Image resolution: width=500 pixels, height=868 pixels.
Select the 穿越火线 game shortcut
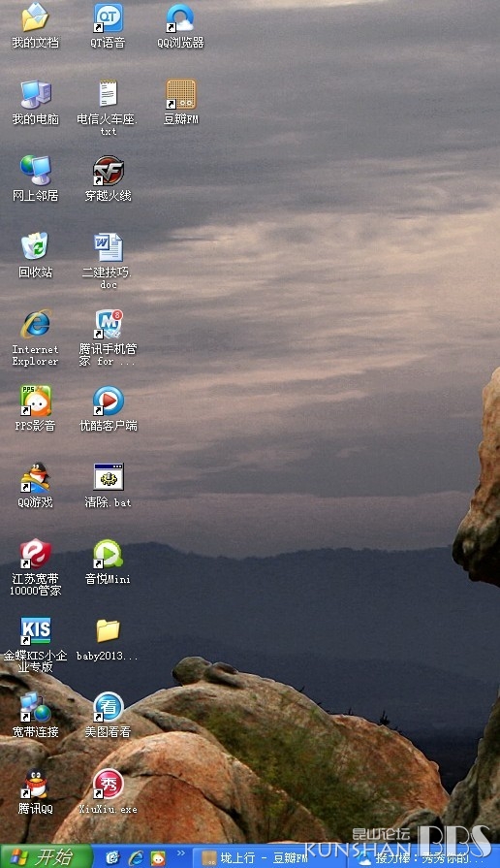pos(108,171)
